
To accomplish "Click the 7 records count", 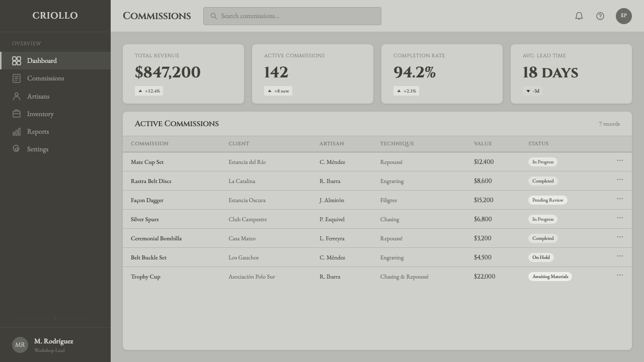I will tap(609, 124).
